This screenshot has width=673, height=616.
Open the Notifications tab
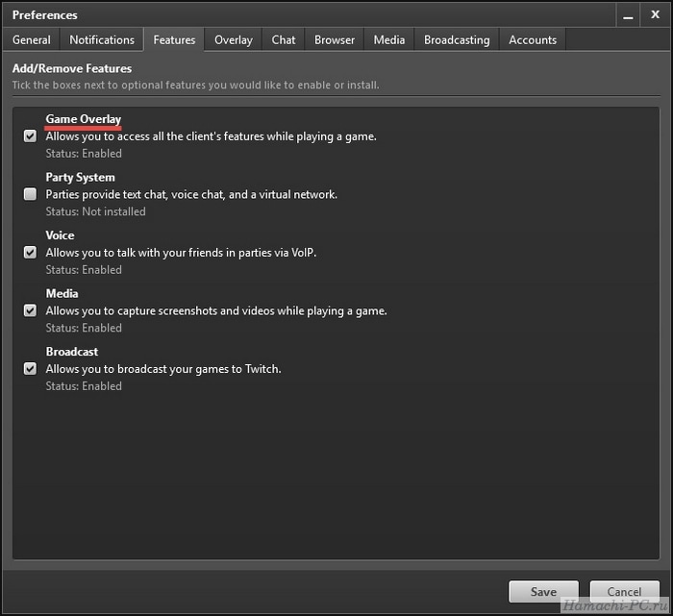[x=102, y=40]
